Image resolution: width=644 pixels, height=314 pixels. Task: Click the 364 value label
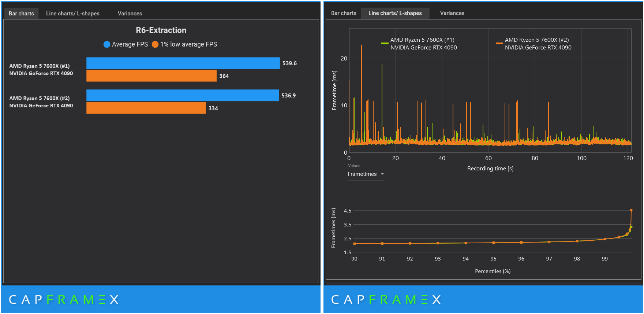(x=224, y=76)
